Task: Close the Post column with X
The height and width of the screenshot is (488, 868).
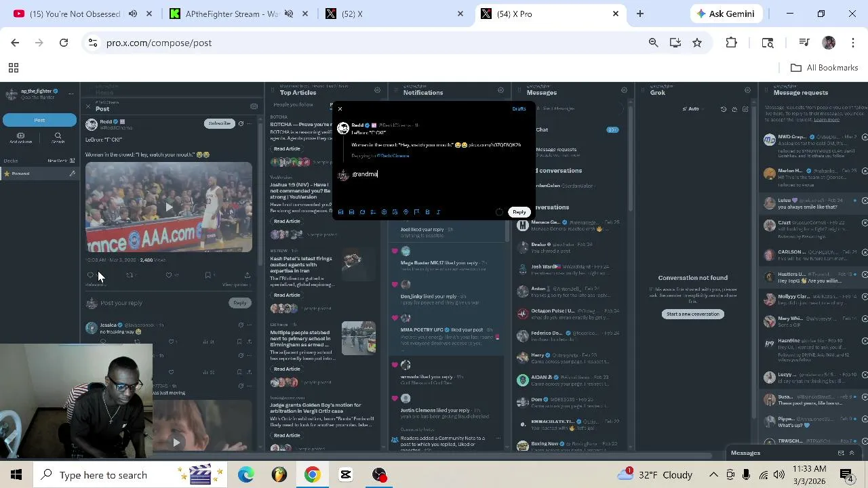Action: click(87, 106)
